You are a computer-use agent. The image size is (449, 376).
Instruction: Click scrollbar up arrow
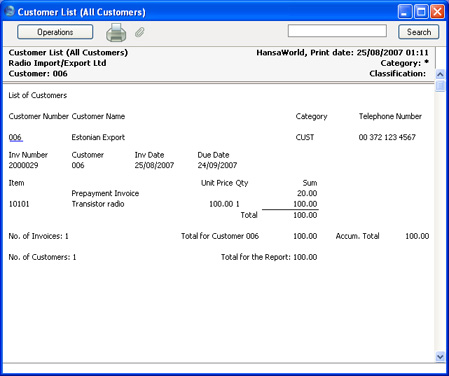[x=440, y=74]
